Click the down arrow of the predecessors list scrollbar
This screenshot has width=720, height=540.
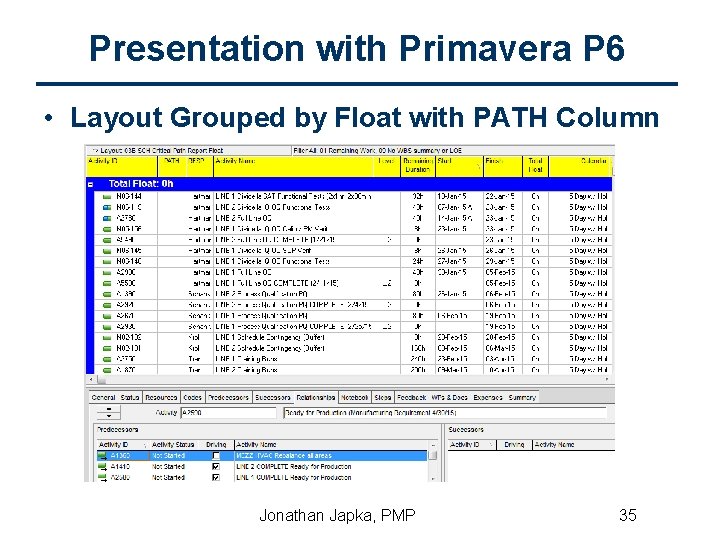point(433,478)
